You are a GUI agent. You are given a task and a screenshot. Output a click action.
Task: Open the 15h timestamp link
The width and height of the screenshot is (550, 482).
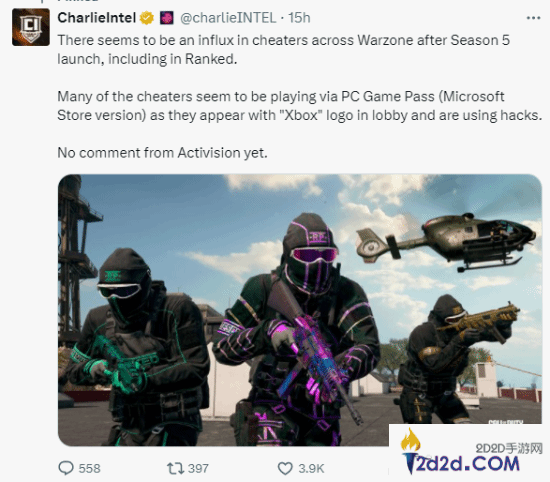(299, 18)
